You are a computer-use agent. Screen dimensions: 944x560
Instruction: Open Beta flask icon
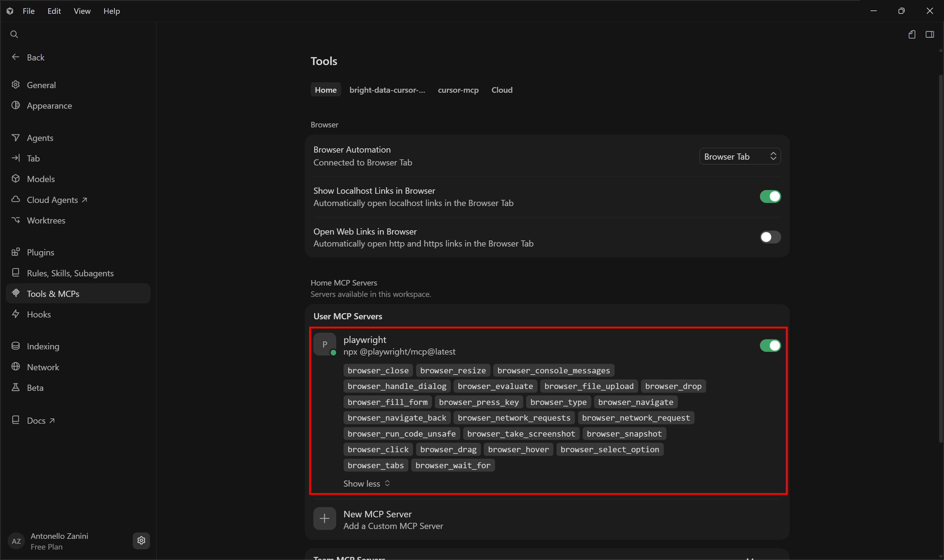pyautogui.click(x=15, y=387)
